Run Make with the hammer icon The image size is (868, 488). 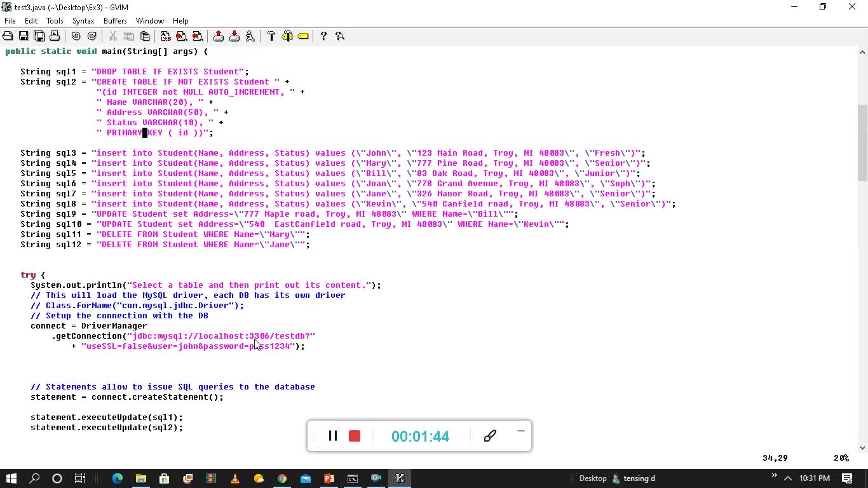pos(271,36)
